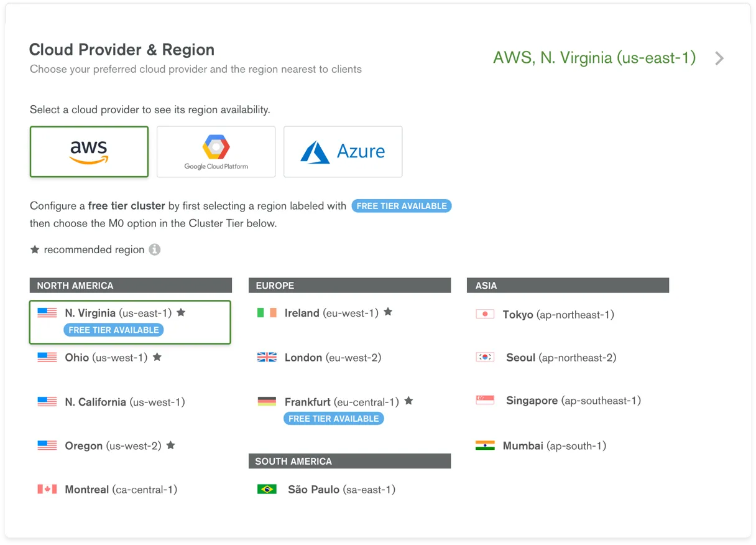Image resolution: width=756 pixels, height=545 pixels.
Task: Click the star beside Frankfurt
Action: pos(408,401)
